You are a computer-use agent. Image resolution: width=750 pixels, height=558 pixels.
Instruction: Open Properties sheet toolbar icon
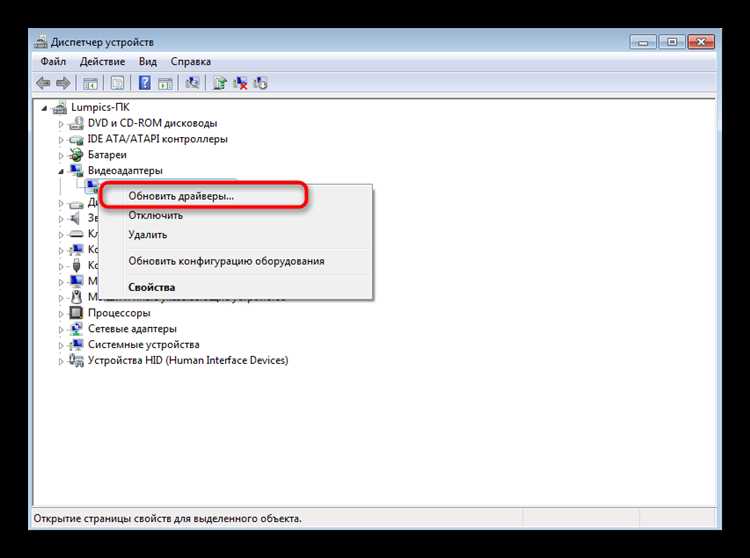117,83
